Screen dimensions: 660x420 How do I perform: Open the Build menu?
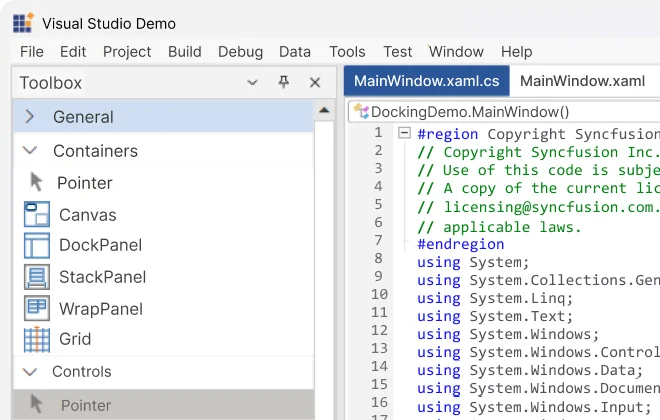pos(184,52)
